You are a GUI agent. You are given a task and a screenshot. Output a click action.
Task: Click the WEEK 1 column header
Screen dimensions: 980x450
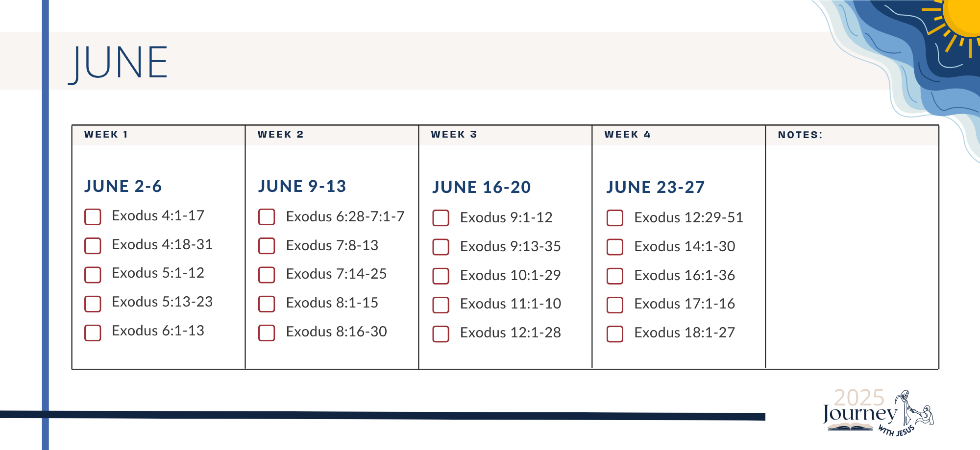[106, 134]
